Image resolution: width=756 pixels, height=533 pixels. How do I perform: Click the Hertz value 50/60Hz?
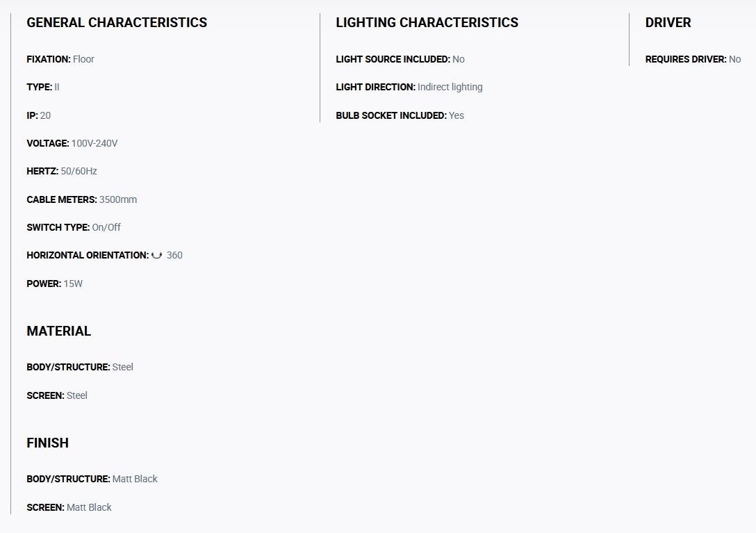point(79,171)
